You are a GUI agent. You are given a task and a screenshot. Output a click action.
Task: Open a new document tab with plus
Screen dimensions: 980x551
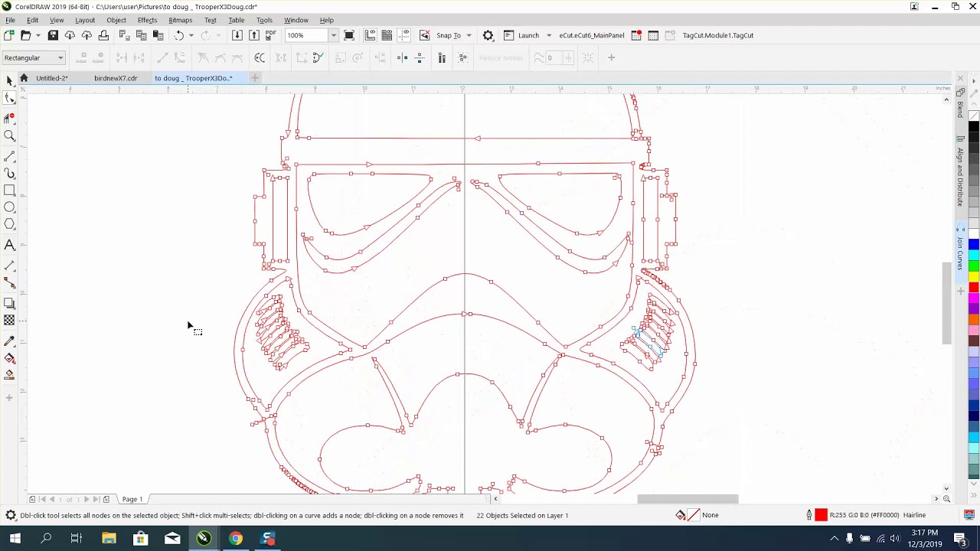pyautogui.click(x=255, y=78)
